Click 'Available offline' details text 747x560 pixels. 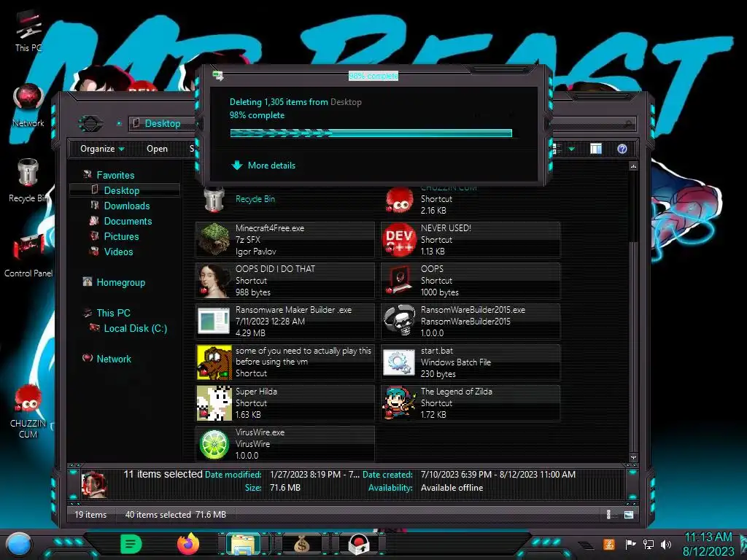pos(452,488)
